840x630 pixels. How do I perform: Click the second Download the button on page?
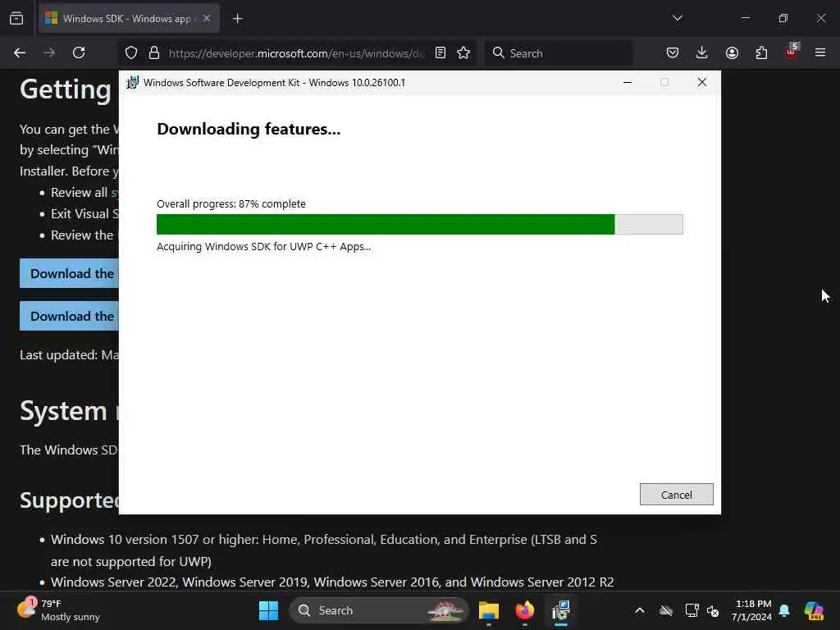(x=69, y=316)
